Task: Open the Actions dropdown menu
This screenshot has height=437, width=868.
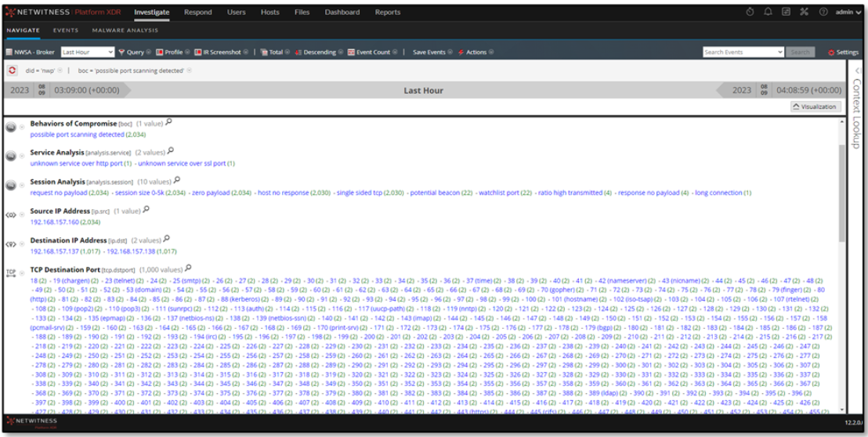Action: pos(476,52)
